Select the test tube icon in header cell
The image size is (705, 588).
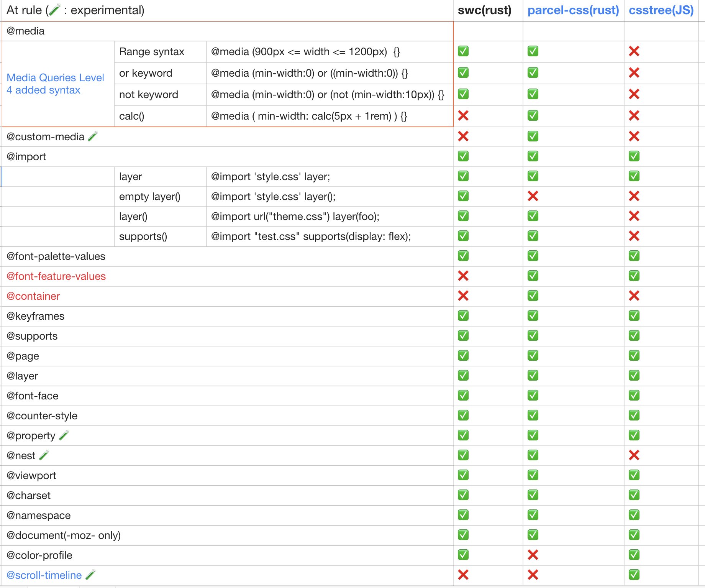[55, 10]
